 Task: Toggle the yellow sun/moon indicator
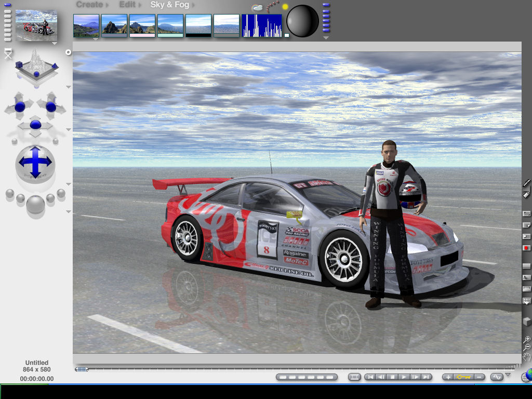(x=285, y=6)
